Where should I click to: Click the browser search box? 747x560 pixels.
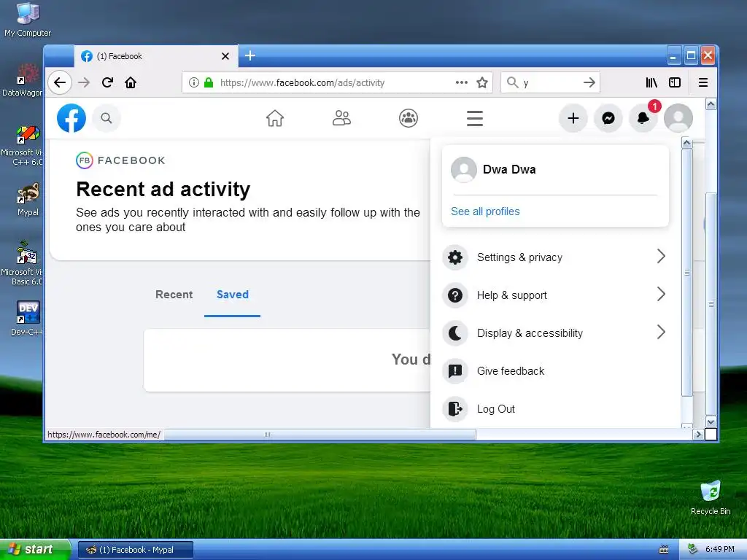[x=550, y=82]
